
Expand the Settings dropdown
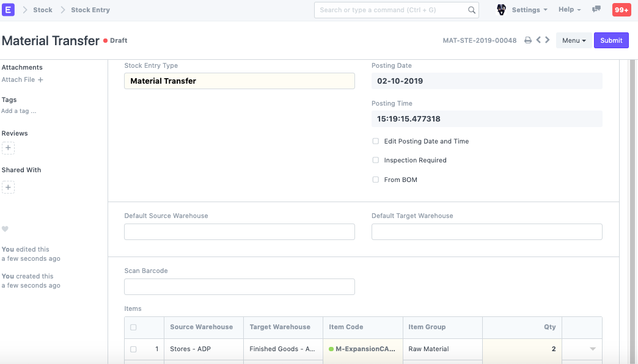coord(529,10)
